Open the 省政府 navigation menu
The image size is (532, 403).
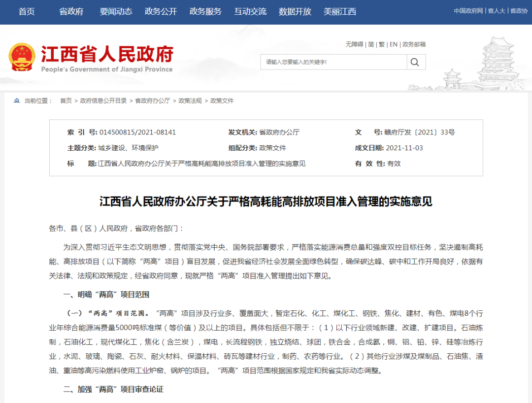pyautogui.click(x=71, y=11)
